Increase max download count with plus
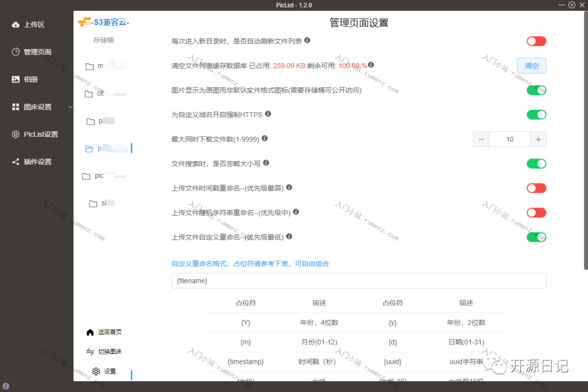588x392 pixels. click(538, 139)
